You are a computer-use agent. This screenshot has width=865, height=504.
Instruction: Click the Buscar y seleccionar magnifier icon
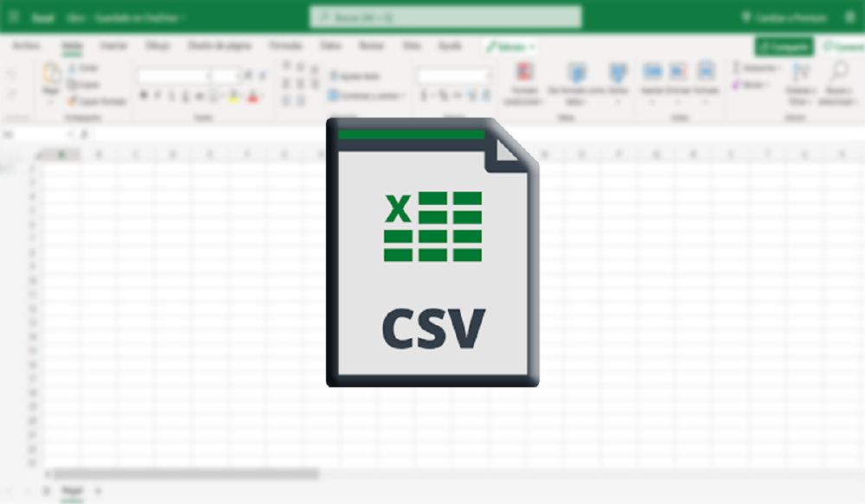[838, 73]
